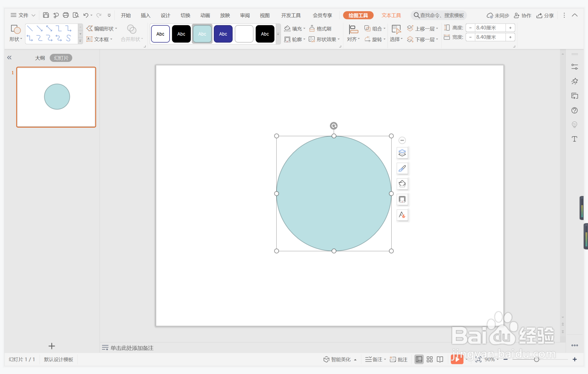This screenshot has height=374, width=588.
Task: Click the Redo arrow icon
Action: pyautogui.click(x=99, y=15)
